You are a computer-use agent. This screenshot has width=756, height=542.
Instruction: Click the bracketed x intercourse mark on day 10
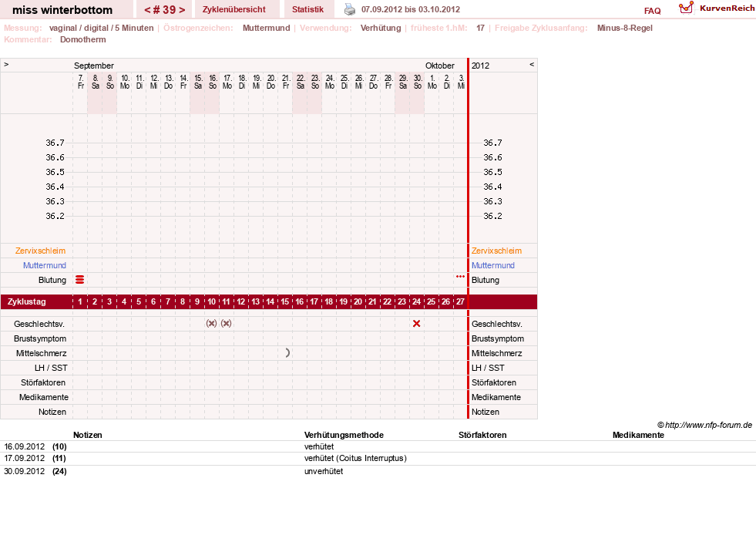coord(211,324)
